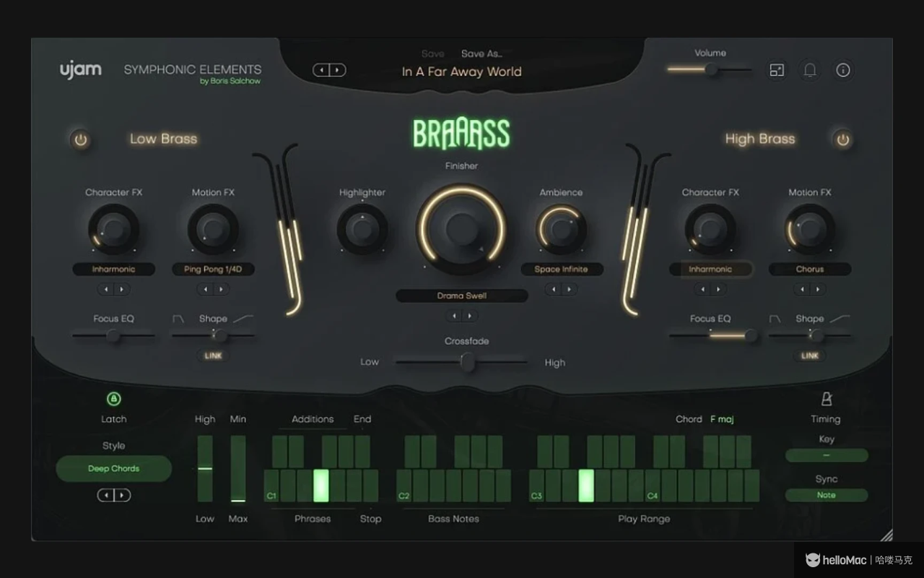Open the Key selector field
The height and width of the screenshot is (578, 924).
(x=827, y=455)
